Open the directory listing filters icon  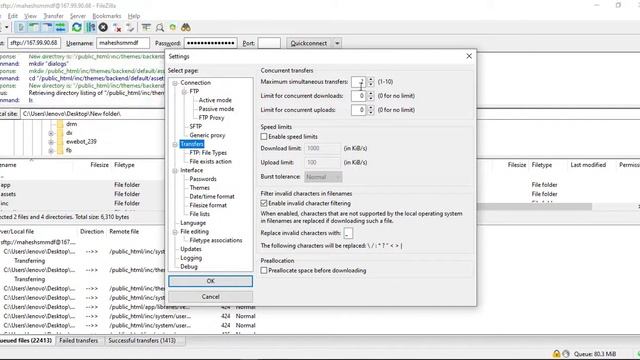pos(146,27)
